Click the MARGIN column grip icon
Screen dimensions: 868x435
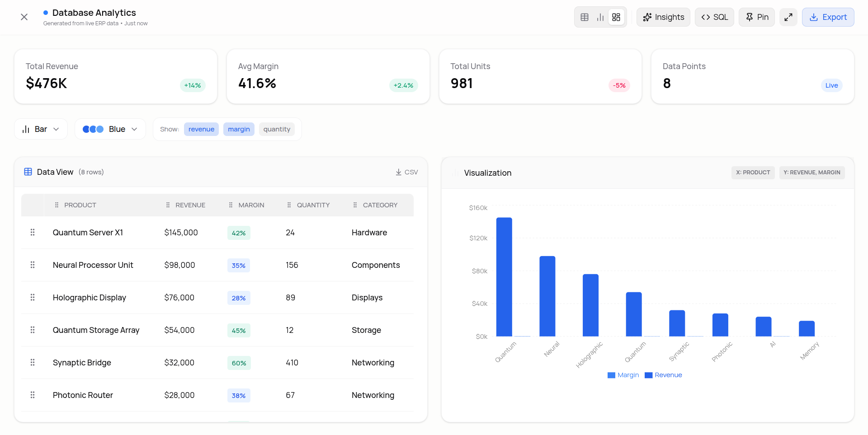click(x=231, y=205)
